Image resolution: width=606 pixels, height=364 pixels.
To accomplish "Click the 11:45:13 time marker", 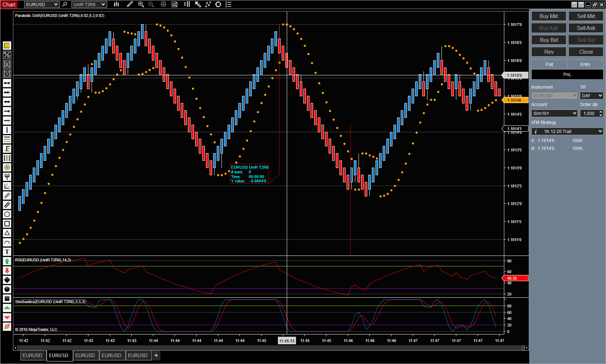I will click(287, 341).
